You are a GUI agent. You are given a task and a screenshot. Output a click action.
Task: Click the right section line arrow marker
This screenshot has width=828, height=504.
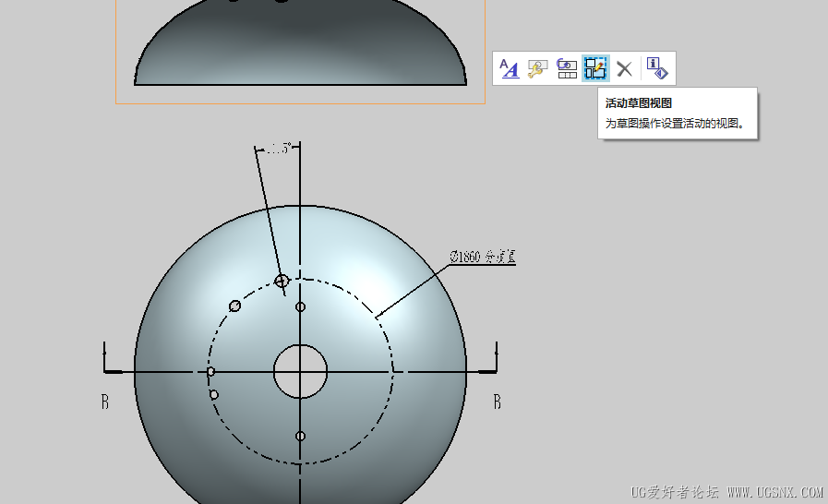494,360
